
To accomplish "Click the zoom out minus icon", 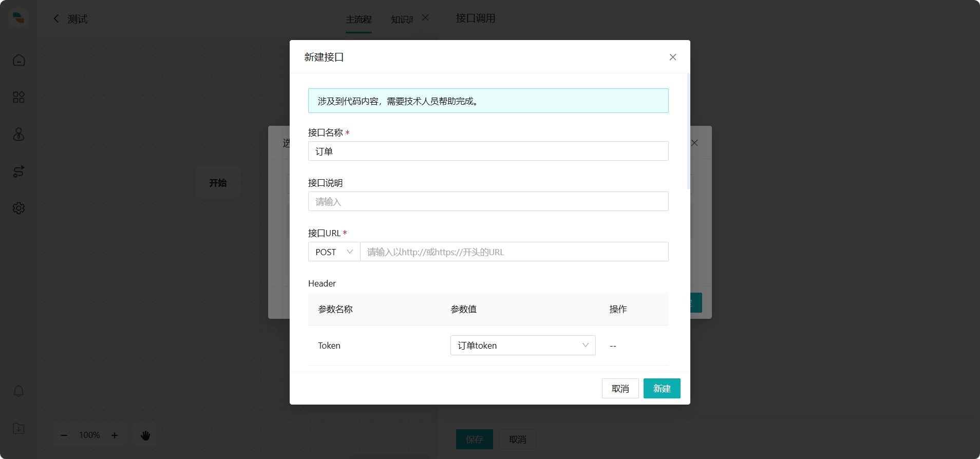I will [64, 435].
